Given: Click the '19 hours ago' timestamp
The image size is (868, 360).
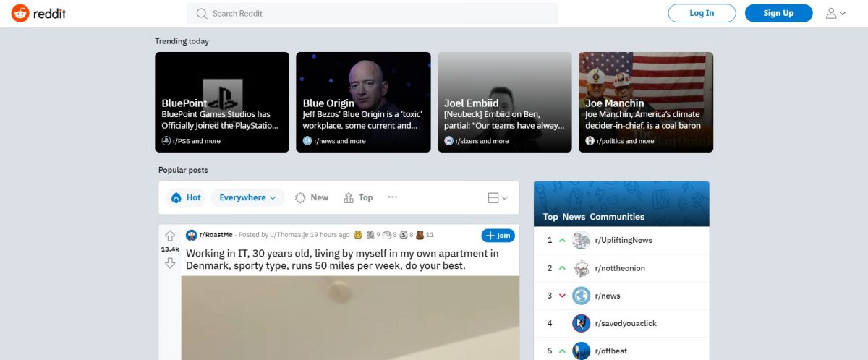Looking at the screenshot, I should (330, 235).
